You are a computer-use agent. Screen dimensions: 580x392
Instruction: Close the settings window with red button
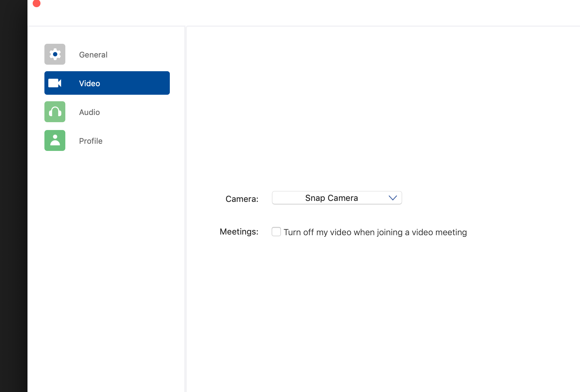pos(37,3)
